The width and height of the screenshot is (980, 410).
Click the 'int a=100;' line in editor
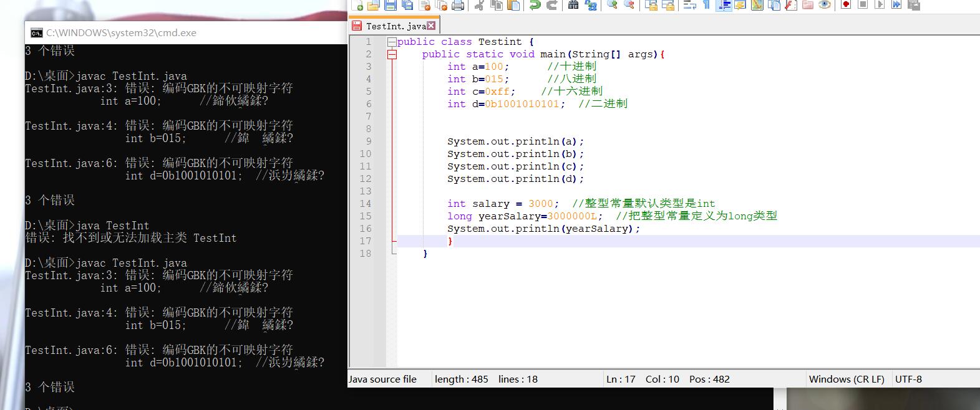478,67
